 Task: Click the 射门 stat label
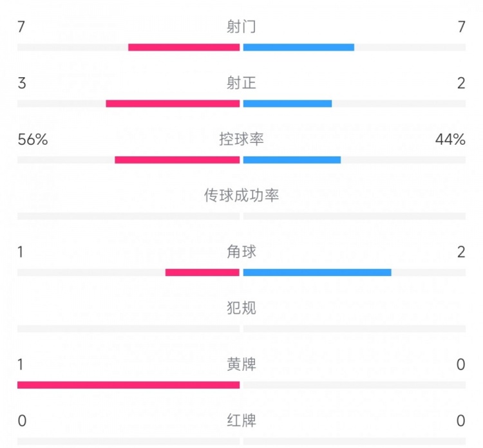tap(241, 26)
